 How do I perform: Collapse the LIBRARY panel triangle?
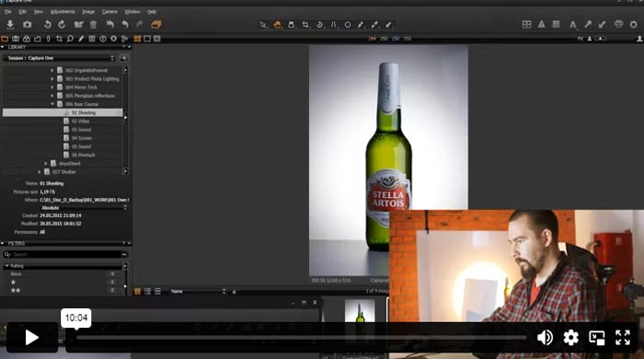[x=3, y=47]
